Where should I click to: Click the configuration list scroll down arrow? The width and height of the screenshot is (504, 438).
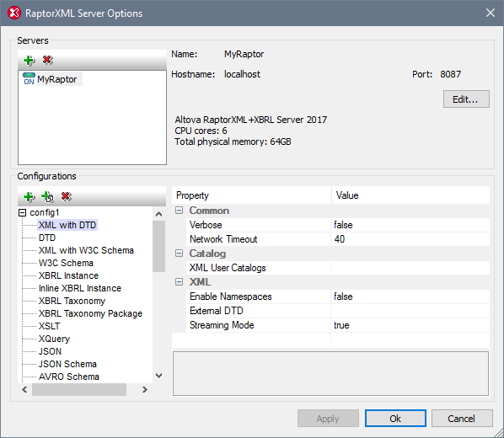coord(158,376)
